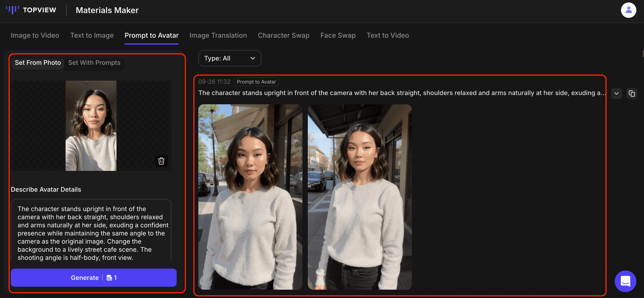
Task: Open the Text to Video tab
Action: click(388, 35)
